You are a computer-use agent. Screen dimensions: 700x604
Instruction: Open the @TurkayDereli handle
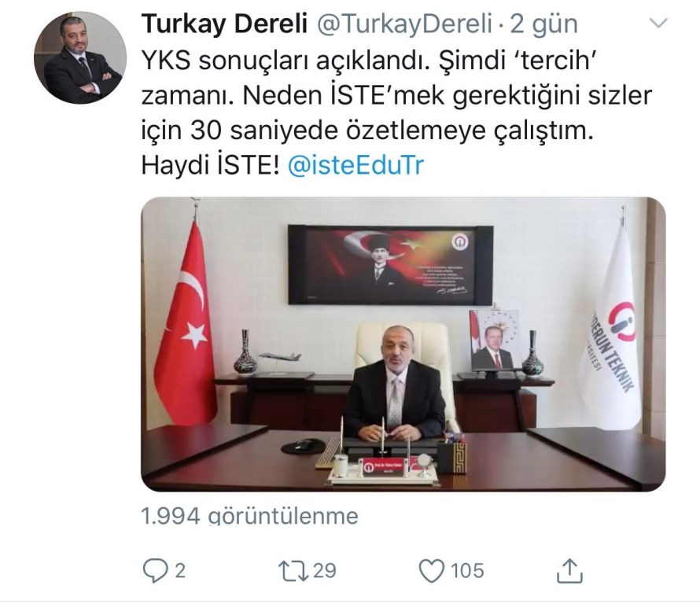(x=404, y=24)
